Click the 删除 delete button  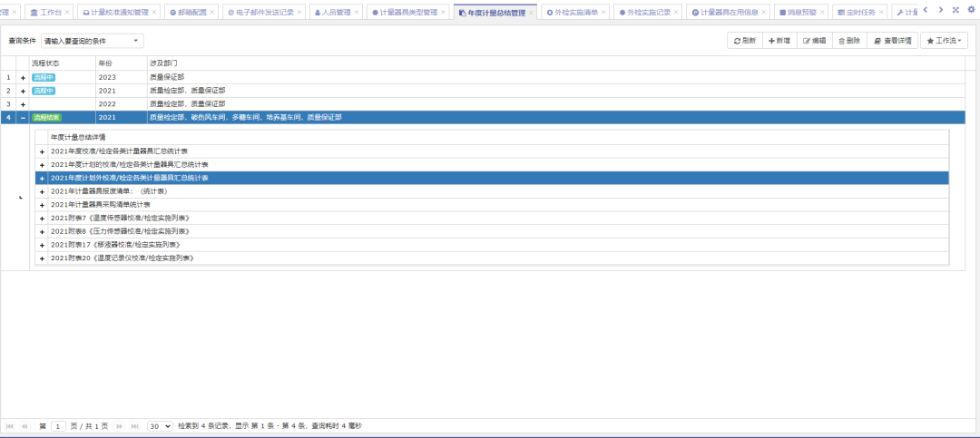coord(849,41)
